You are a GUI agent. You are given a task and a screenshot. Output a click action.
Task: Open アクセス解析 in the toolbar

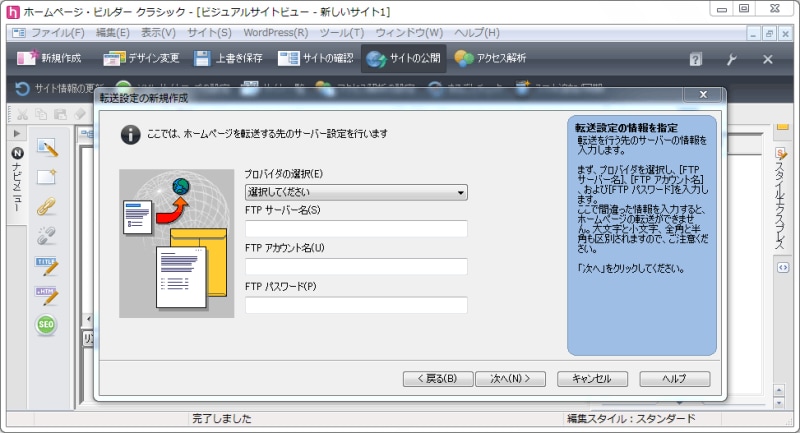coord(490,58)
